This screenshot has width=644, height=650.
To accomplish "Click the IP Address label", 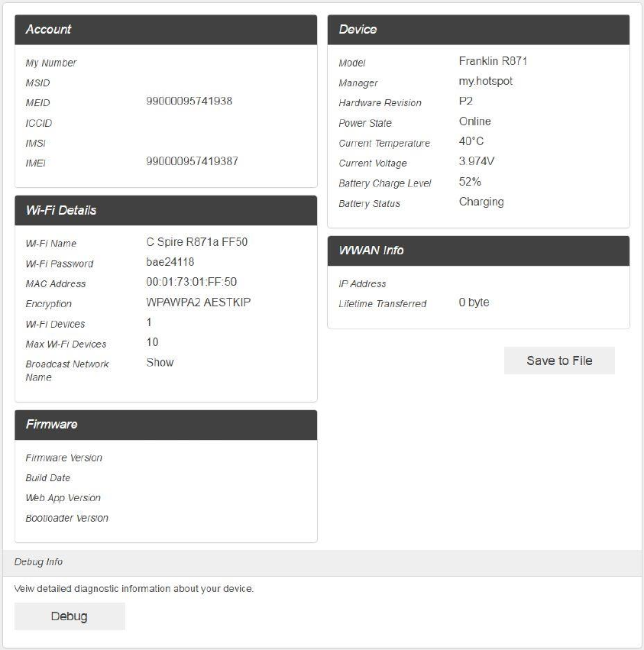I will 362,284.
